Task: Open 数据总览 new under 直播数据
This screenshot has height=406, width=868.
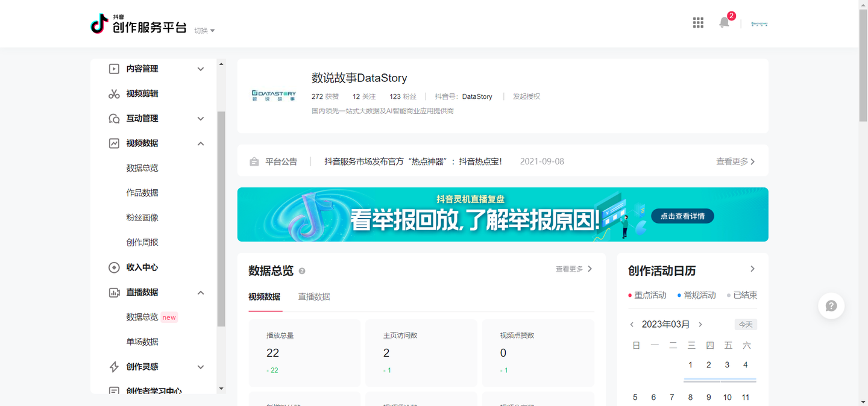Action: tap(152, 317)
